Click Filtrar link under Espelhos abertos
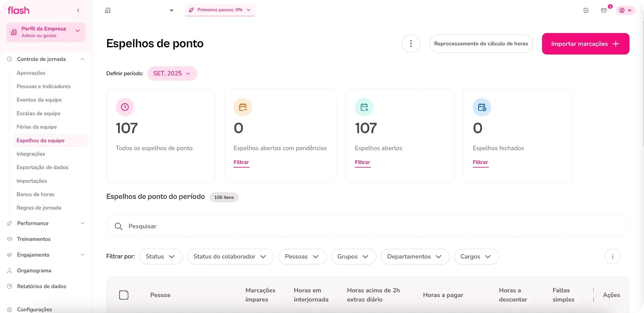The width and height of the screenshot is (644, 313). [363, 162]
